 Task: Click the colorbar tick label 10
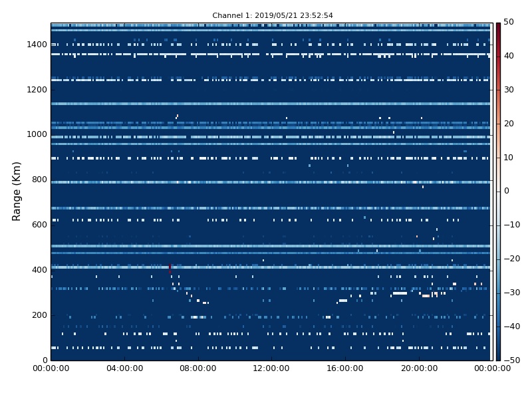click(x=509, y=158)
